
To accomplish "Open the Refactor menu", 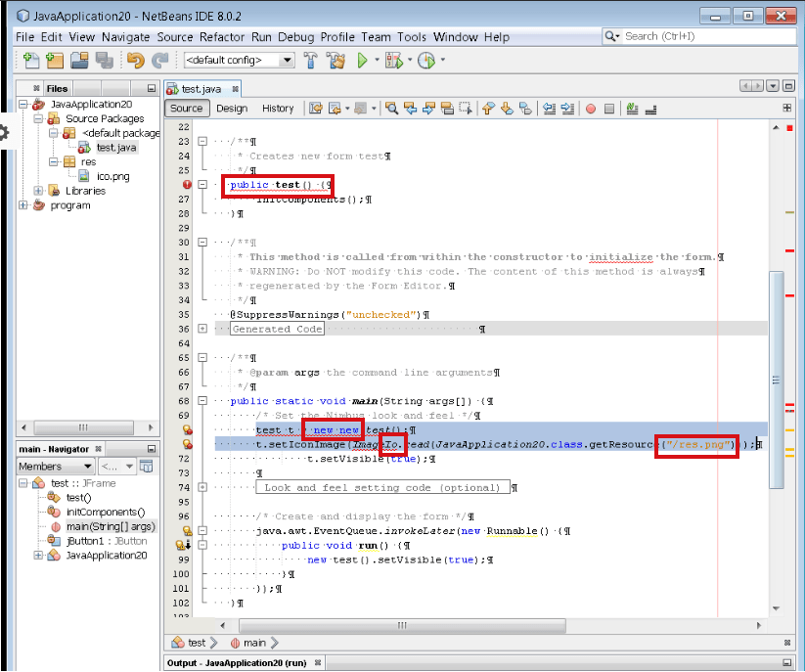I will [x=222, y=37].
